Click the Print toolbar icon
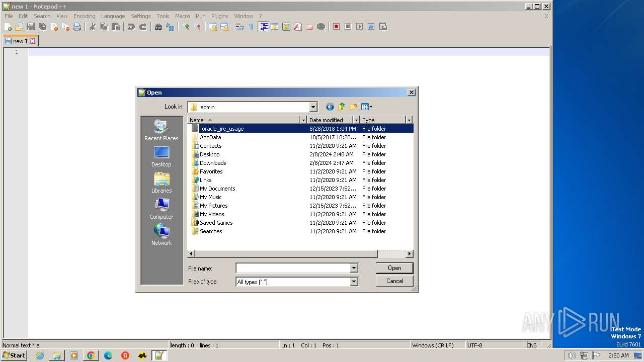This screenshot has height=362, width=644. coord(77,27)
